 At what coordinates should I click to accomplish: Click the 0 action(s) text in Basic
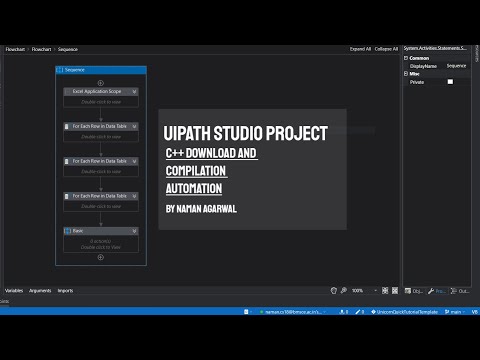coord(100,241)
